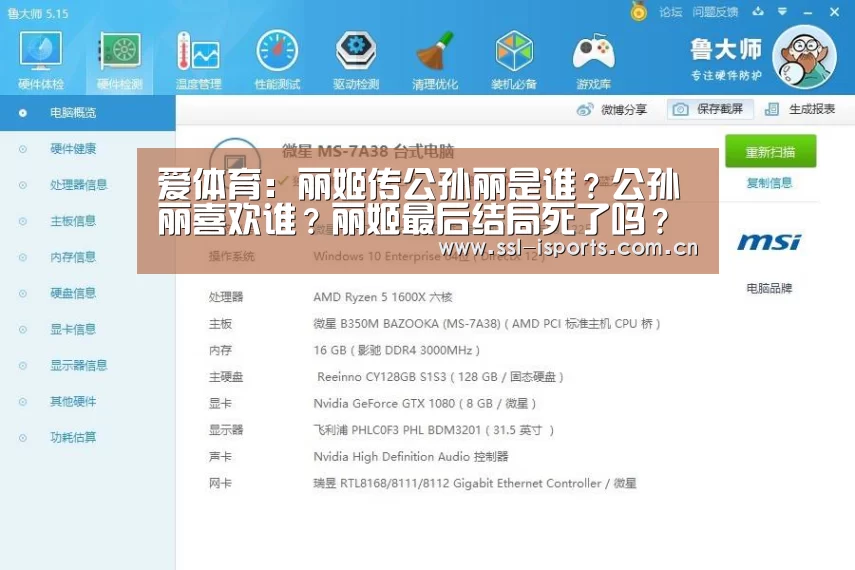Launch 性能测试 performance test
The height and width of the screenshot is (570, 855).
click(277, 60)
